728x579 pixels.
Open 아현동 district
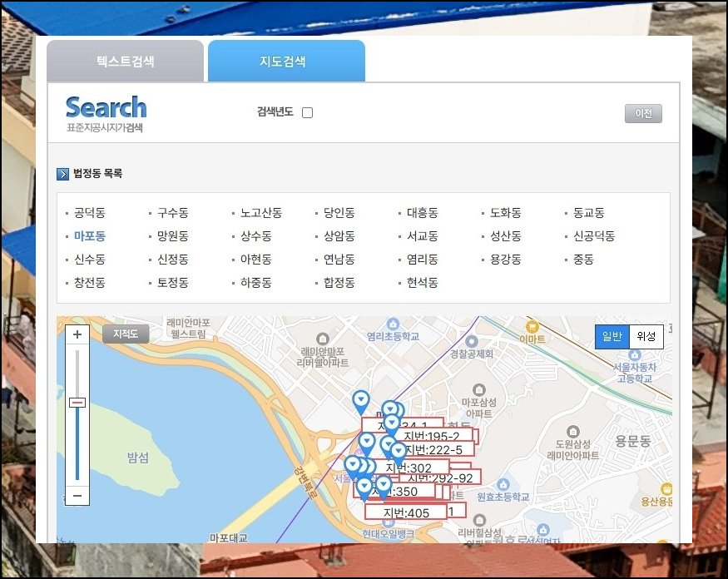[x=255, y=260]
